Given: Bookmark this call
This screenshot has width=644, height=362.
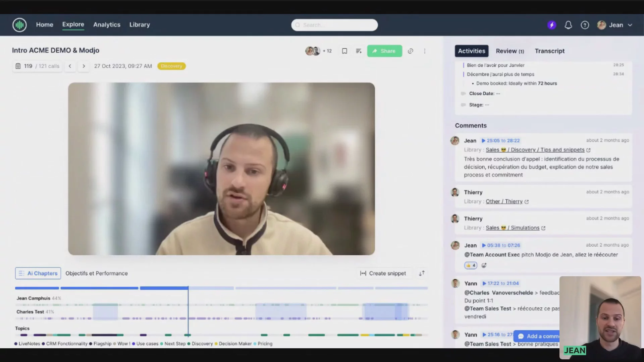Looking at the screenshot, I should pyautogui.click(x=344, y=51).
